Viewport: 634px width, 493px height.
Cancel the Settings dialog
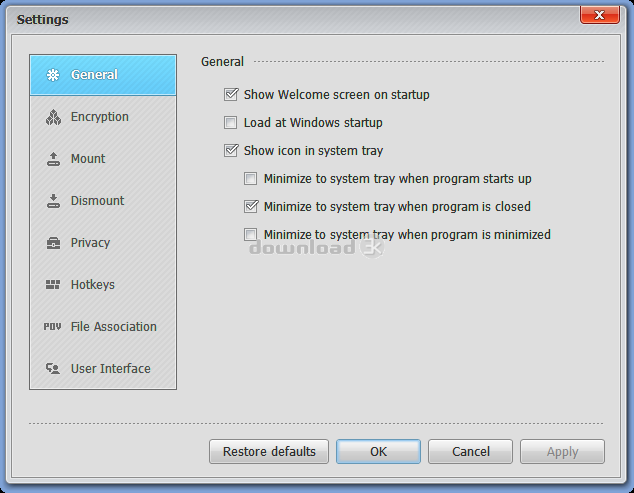coord(470,451)
